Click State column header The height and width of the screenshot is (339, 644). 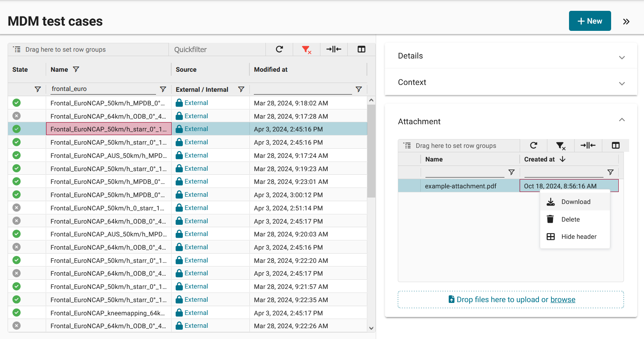point(20,69)
